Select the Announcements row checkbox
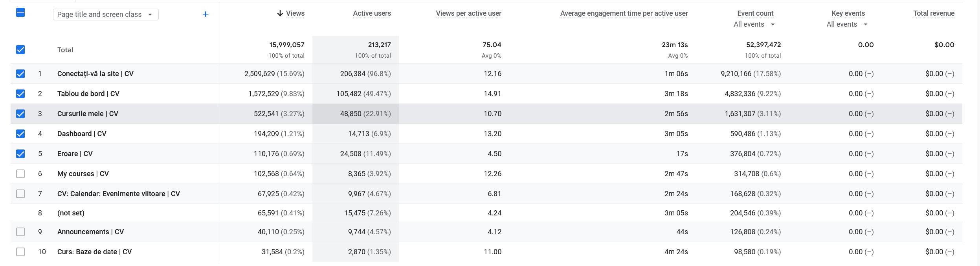980x266 pixels. pos(20,232)
